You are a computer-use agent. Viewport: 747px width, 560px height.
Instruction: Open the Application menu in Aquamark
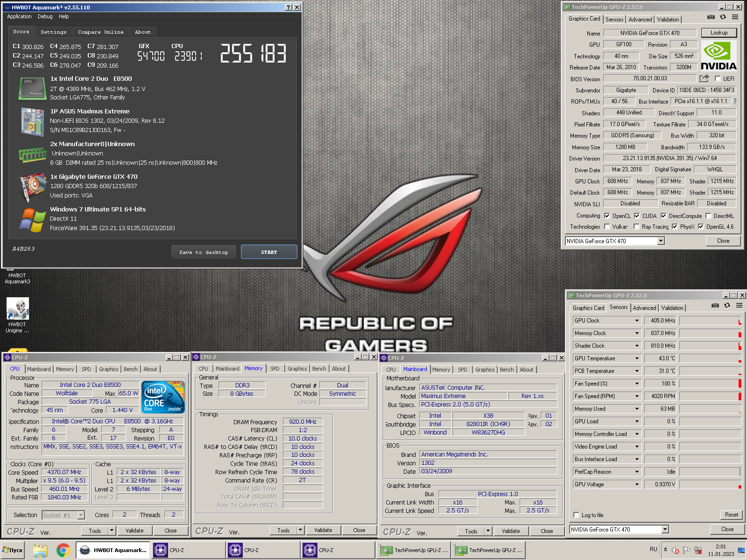(x=19, y=16)
